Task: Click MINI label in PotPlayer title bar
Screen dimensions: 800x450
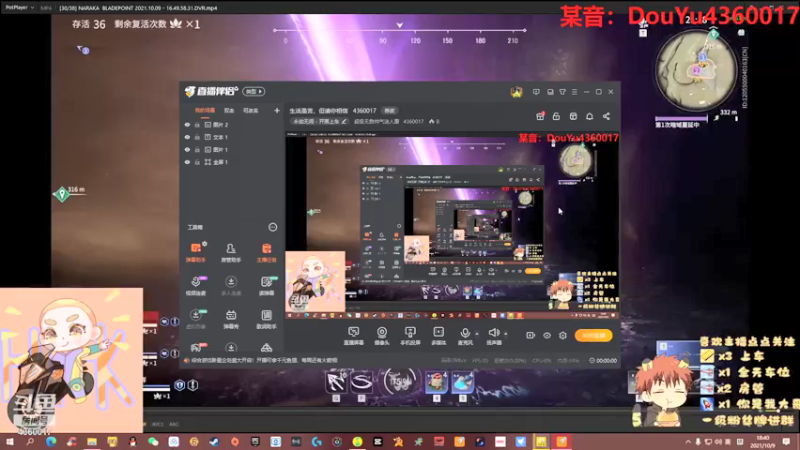Action: point(46,8)
